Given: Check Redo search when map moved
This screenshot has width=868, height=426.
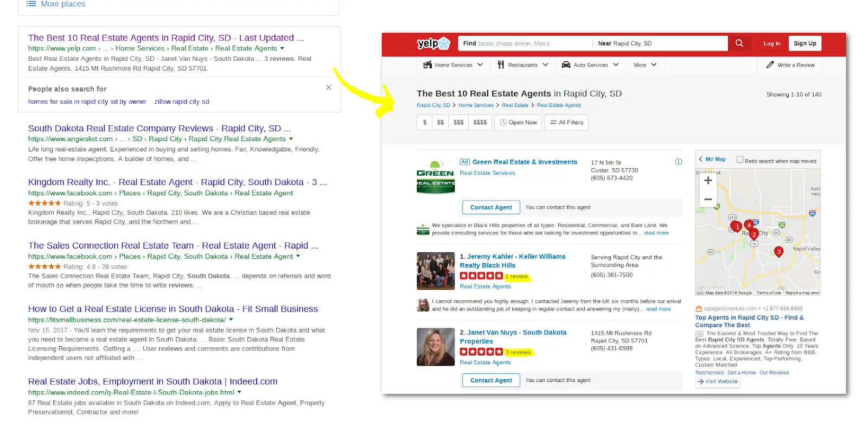Looking at the screenshot, I should (739, 160).
